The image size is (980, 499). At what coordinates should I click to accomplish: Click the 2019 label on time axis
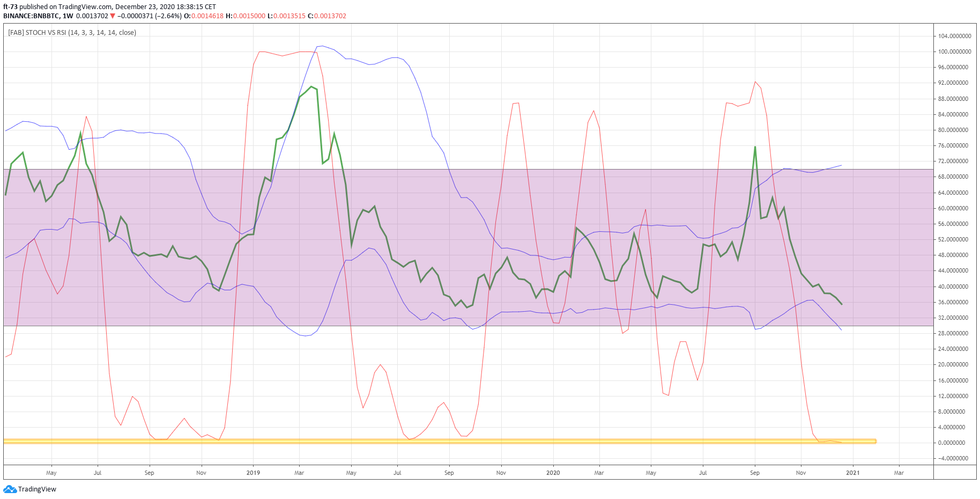tap(253, 473)
